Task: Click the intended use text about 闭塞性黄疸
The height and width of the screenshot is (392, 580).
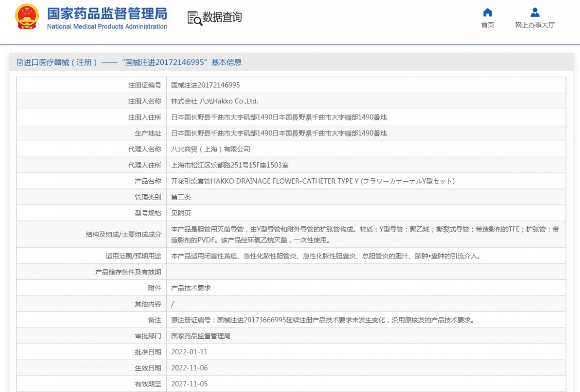Action: [x=326, y=256]
